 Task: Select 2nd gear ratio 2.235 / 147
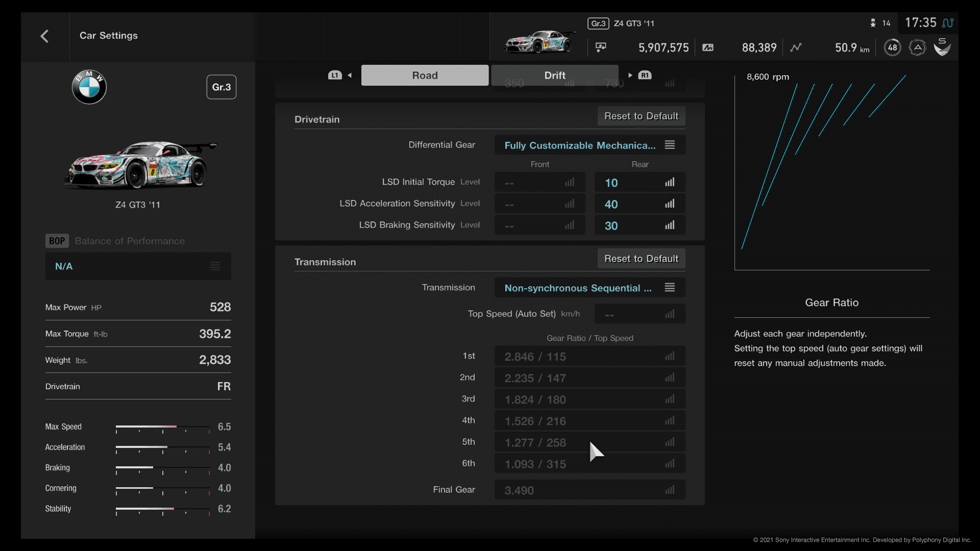coord(590,378)
